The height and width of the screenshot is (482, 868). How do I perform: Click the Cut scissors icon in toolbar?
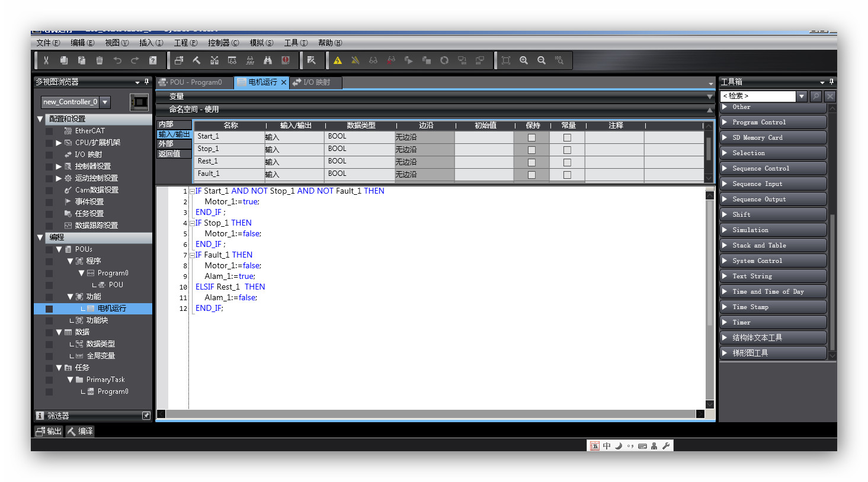pos(46,60)
